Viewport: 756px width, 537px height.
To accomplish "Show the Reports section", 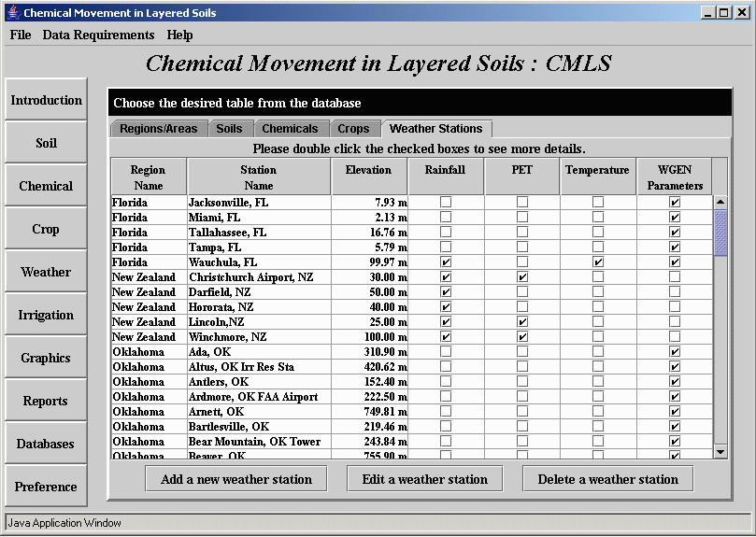I will [47, 401].
